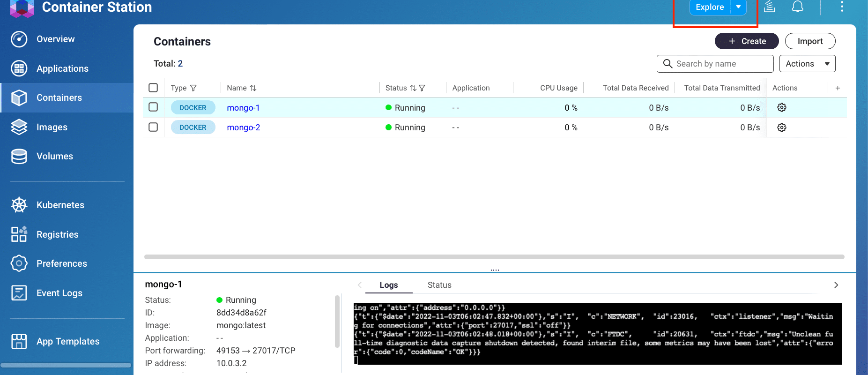Go to previous detail tabs chevron
Image resolution: width=868 pixels, height=375 pixels.
coord(359,285)
